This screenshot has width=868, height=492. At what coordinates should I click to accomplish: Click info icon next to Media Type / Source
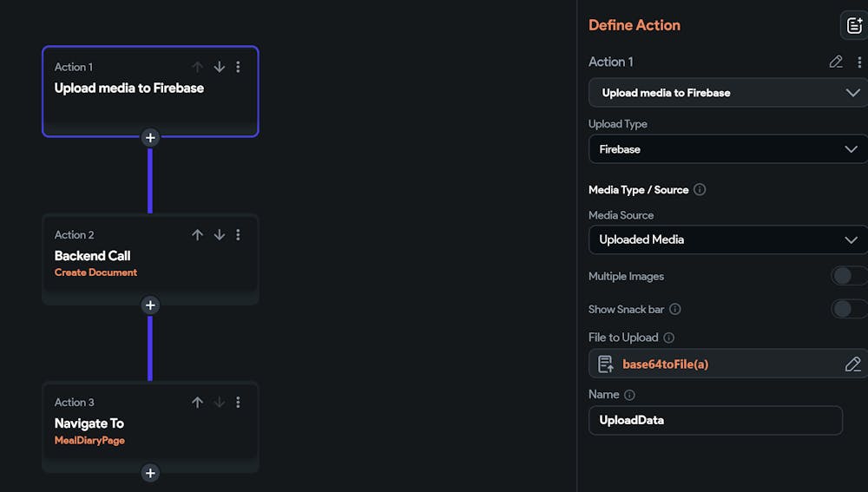point(700,189)
